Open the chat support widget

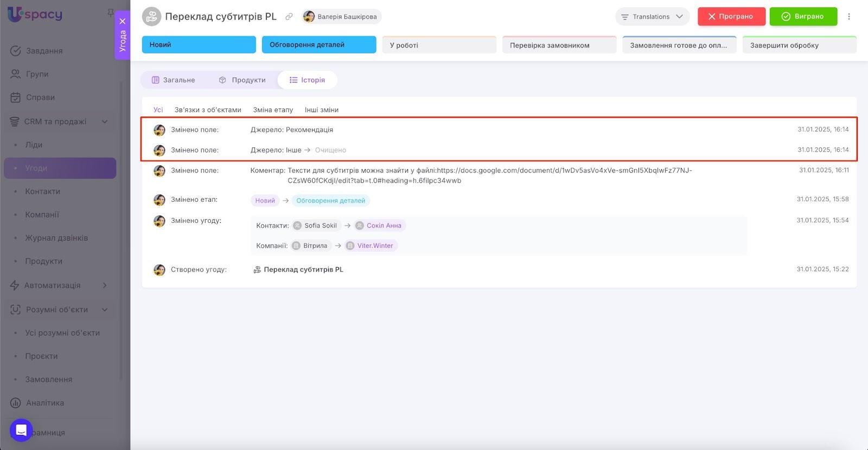tap(21, 430)
